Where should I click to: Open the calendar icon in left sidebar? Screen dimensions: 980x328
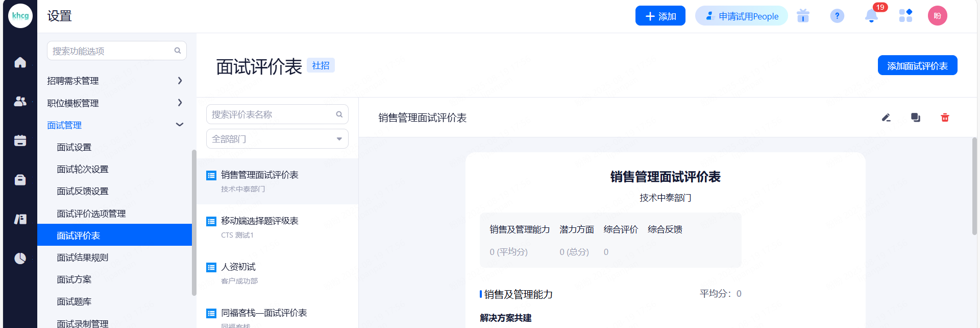click(x=20, y=140)
